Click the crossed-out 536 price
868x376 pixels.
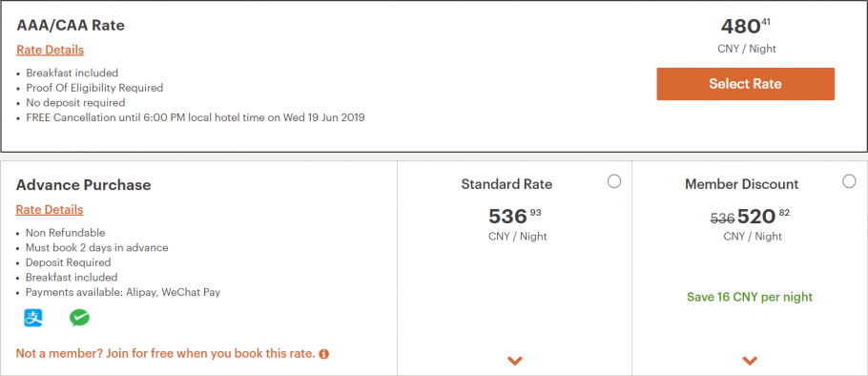pyautogui.click(x=722, y=219)
